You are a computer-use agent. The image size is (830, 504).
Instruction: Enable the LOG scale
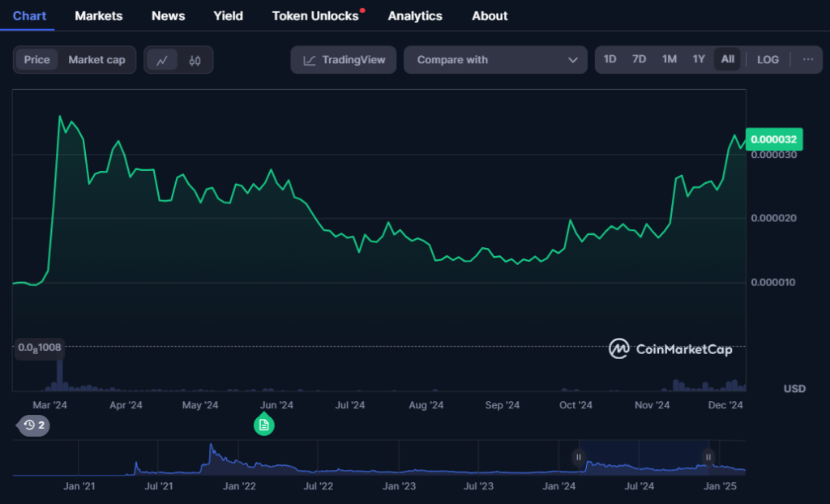pyautogui.click(x=768, y=60)
